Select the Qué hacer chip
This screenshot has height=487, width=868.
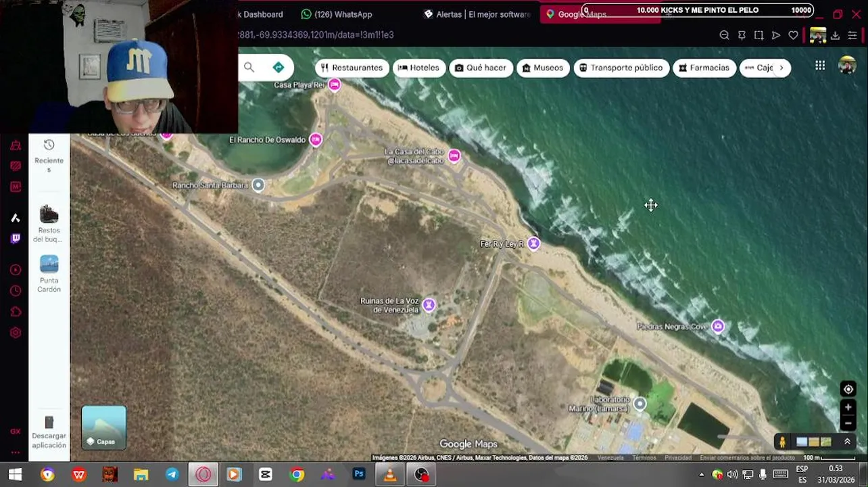click(481, 68)
